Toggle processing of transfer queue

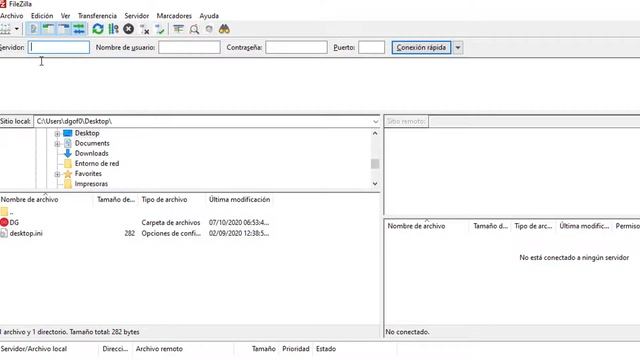click(x=113, y=29)
